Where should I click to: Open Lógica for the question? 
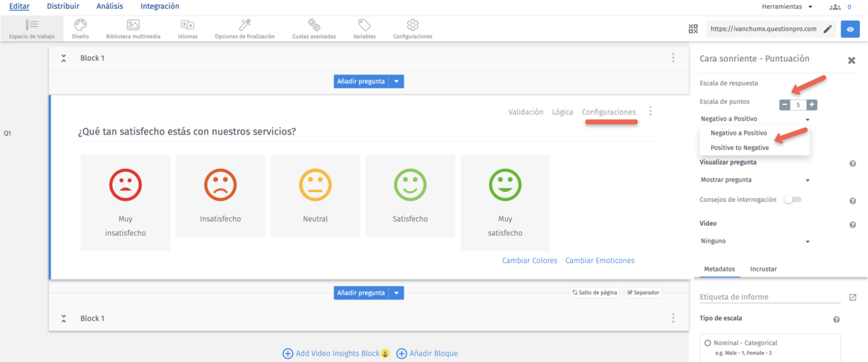click(563, 112)
